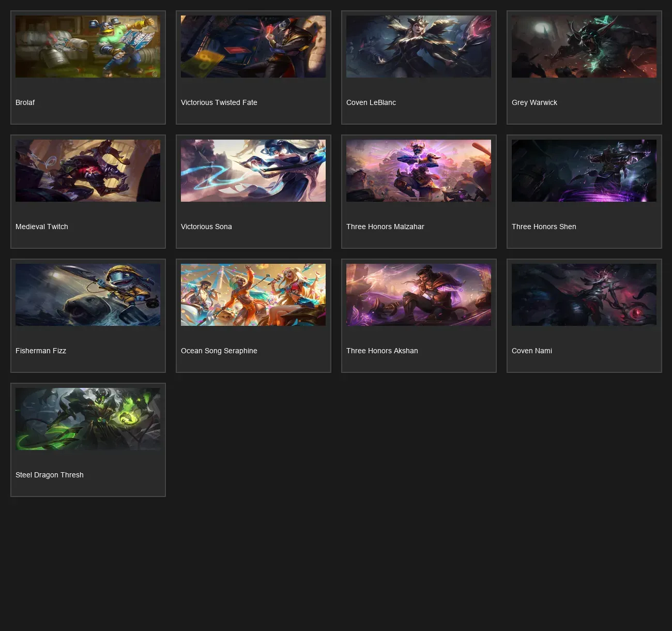672x631 pixels.
Task: Click the "Ocean Song Seraphine" name label
Action: (219, 351)
